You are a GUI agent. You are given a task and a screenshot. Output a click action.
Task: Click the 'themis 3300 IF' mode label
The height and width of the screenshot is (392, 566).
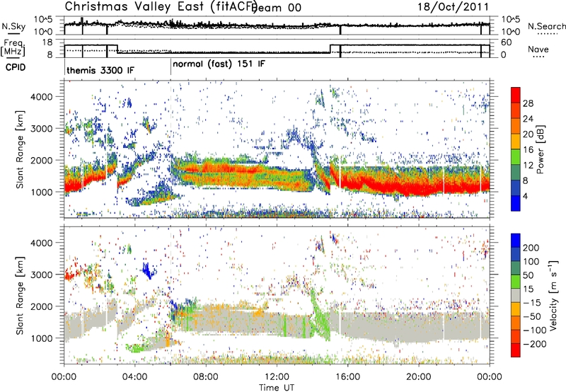(100, 70)
